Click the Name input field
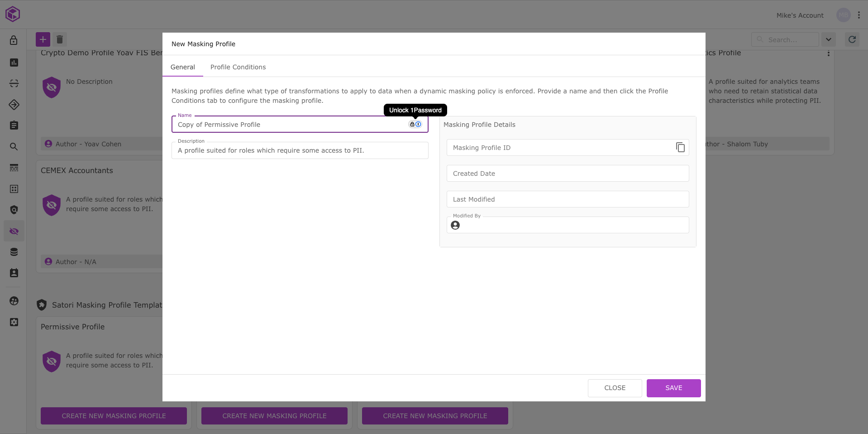The height and width of the screenshot is (434, 868). point(290,125)
